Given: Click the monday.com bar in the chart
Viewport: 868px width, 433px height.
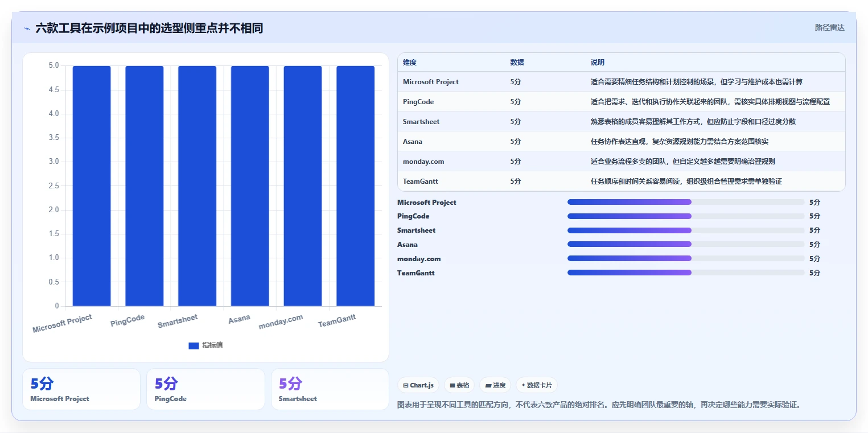Looking at the screenshot, I should [303, 186].
